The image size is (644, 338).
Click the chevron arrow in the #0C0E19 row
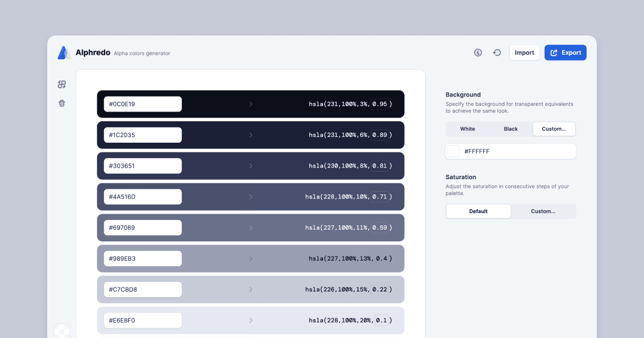click(x=251, y=104)
